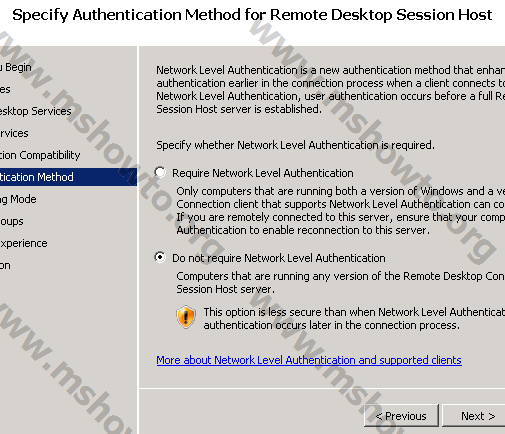
Task: Go to Begin step in sidebar
Action: tap(16, 67)
